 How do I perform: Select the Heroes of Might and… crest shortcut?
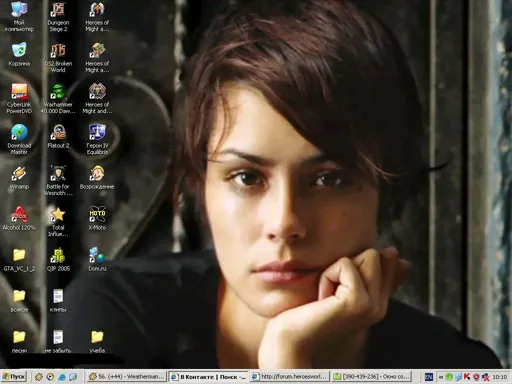[x=97, y=99]
